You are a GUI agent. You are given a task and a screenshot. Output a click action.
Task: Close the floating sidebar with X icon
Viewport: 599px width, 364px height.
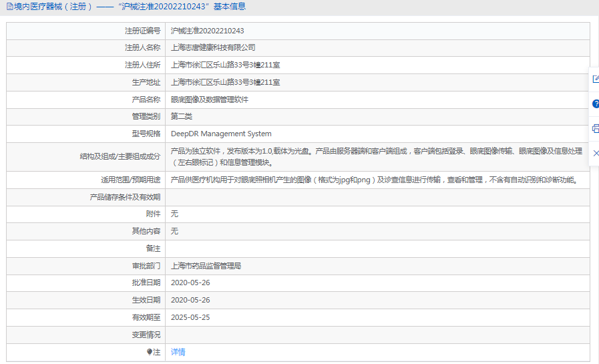point(595,153)
